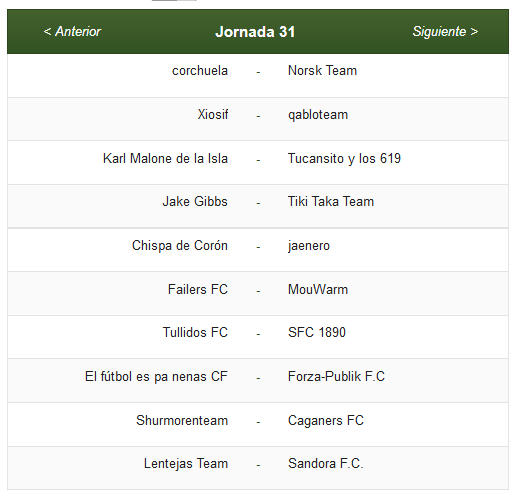
Task: Click the Jornada 31 header title
Action: (255, 32)
